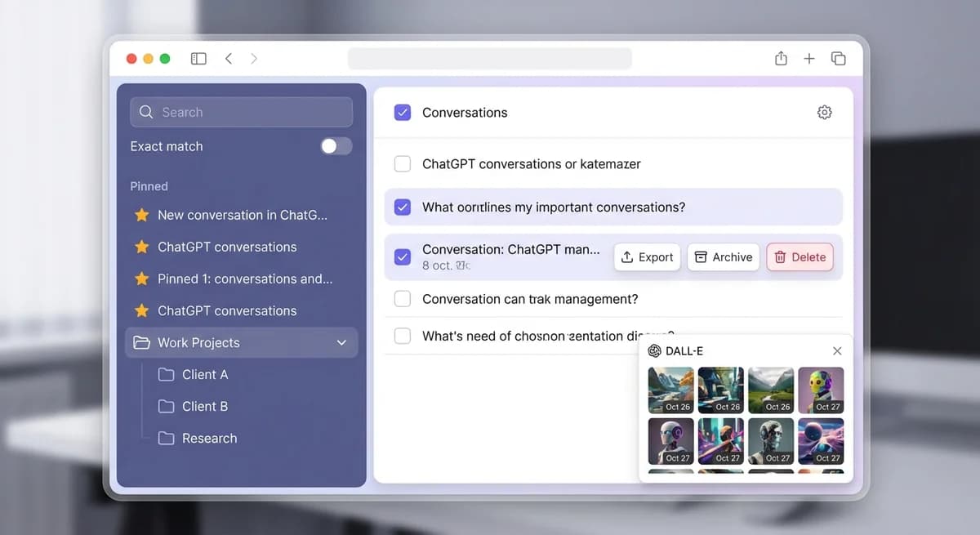
Task: Click the DALL-E logo icon
Action: click(x=655, y=350)
